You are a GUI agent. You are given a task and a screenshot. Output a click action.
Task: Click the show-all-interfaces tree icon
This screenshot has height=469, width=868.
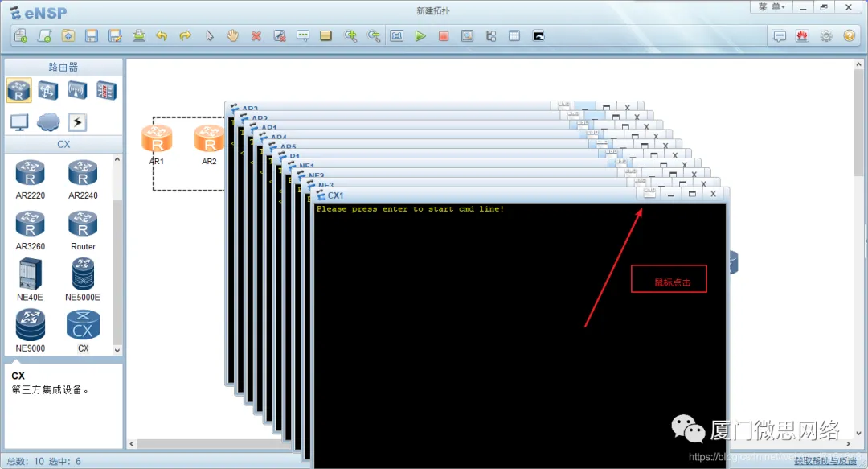(491, 36)
